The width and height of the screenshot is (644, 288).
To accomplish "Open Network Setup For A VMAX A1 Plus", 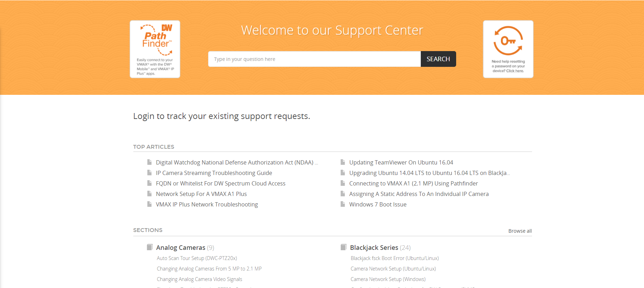I will pyautogui.click(x=201, y=194).
